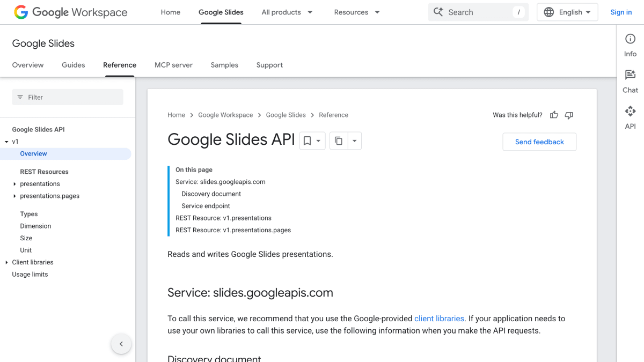Screen dimensions: 644x362
Task: Jump to Service: slides.googleapis.com on-page link
Action: click(221, 182)
